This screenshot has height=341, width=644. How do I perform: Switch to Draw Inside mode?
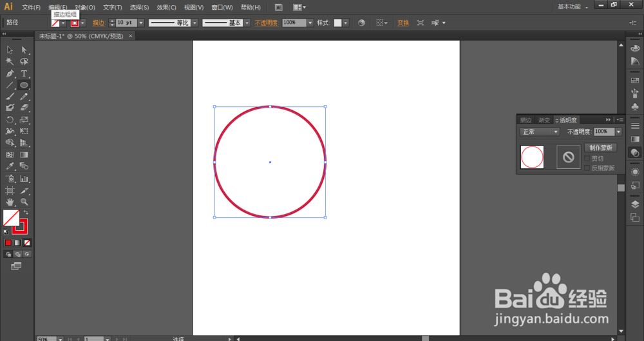point(27,254)
